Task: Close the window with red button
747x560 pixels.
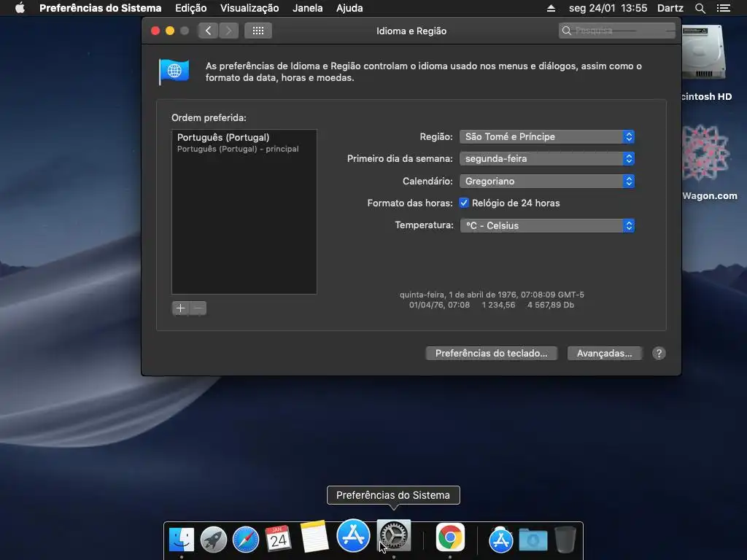Action: click(155, 31)
